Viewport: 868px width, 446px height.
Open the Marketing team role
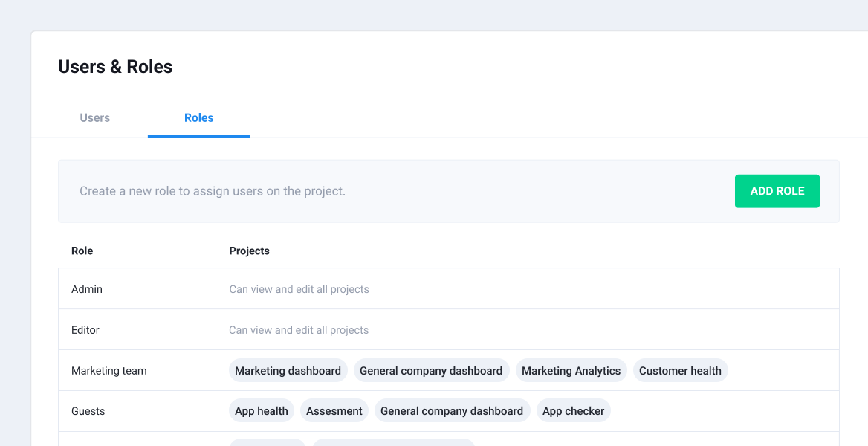109,371
